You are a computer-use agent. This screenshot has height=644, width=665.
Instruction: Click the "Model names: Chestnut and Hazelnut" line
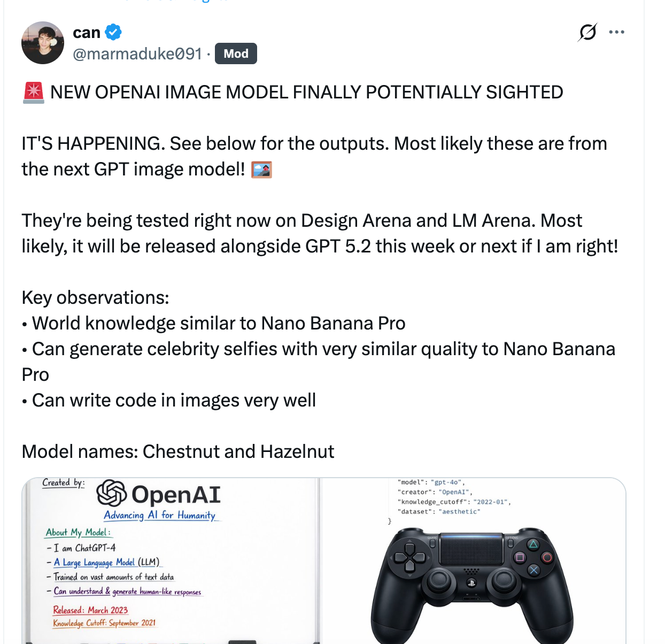[x=178, y=451]
